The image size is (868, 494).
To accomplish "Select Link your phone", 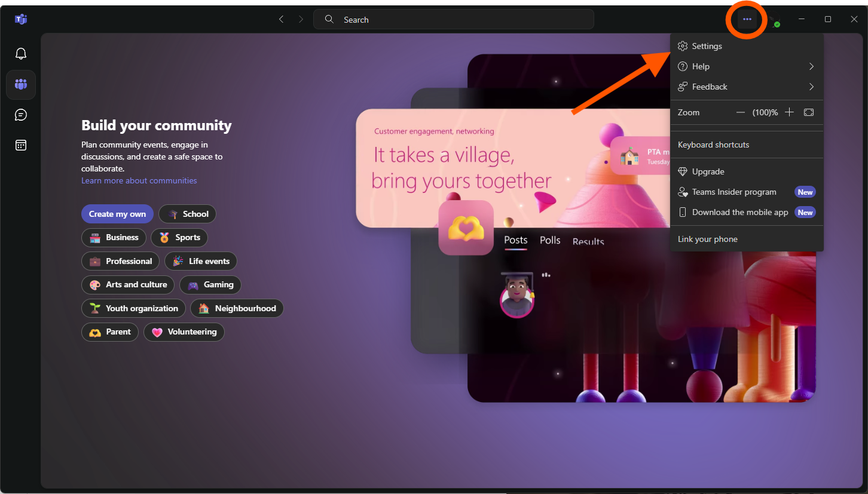I will [x=747, y=239].
